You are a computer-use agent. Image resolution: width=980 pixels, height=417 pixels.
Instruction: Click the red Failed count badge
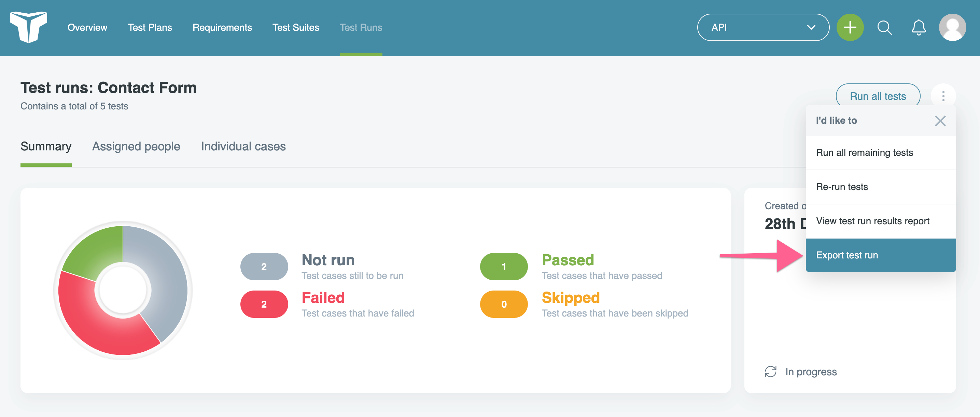[x=264, y=304]
